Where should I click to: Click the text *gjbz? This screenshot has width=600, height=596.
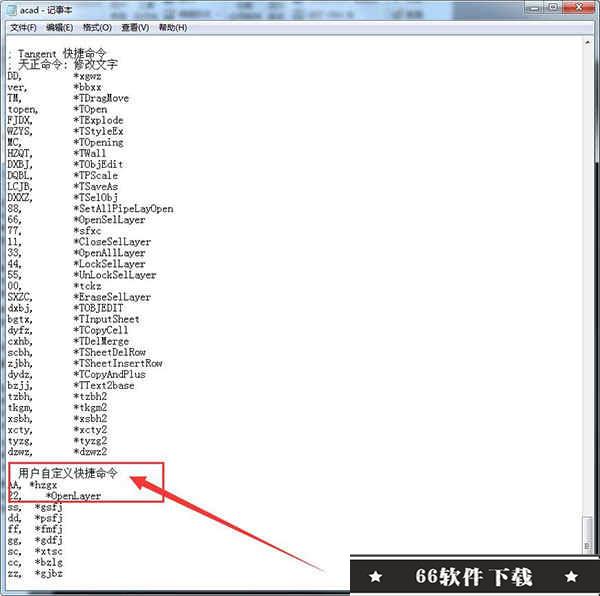pos(49,573)
